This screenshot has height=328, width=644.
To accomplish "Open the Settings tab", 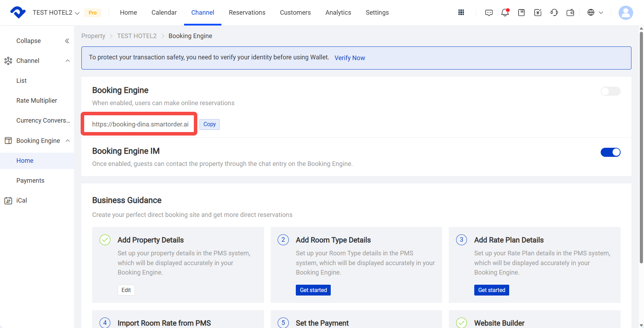I will [377, 13].
